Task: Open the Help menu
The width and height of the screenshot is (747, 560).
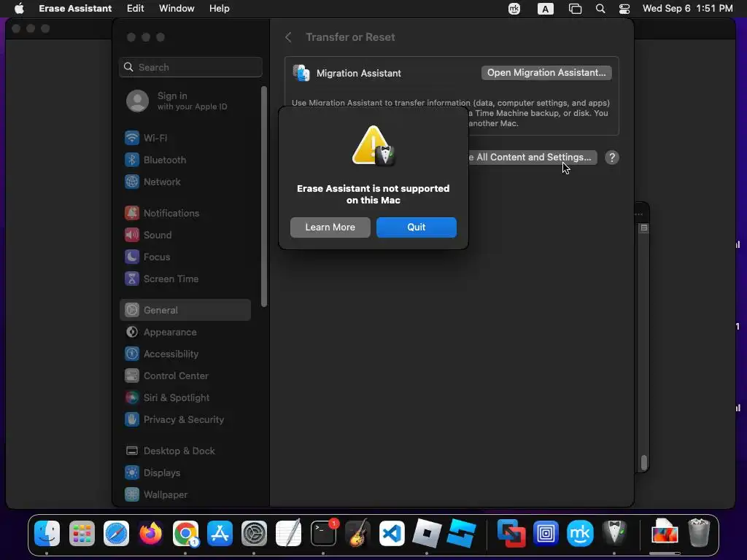Action: [x=219, y=9]
